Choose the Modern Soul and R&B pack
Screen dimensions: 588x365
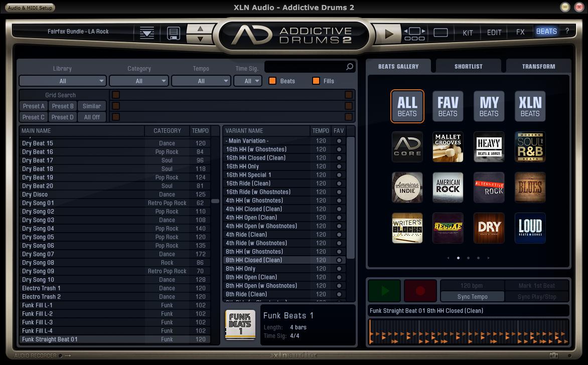pos(530,146)
